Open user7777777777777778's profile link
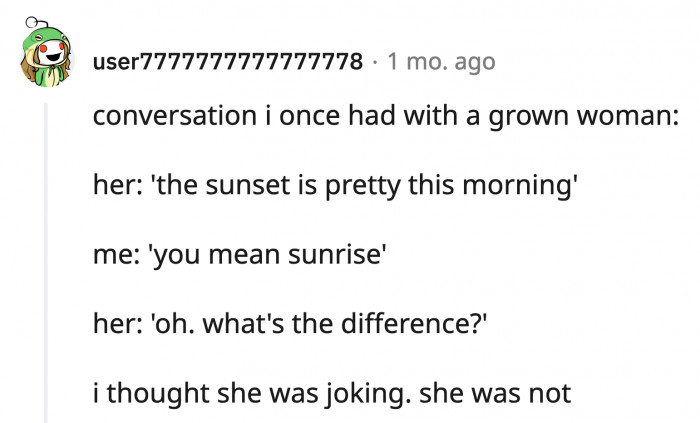The height and width of the screenshot is (423, 700). [227, 62]
